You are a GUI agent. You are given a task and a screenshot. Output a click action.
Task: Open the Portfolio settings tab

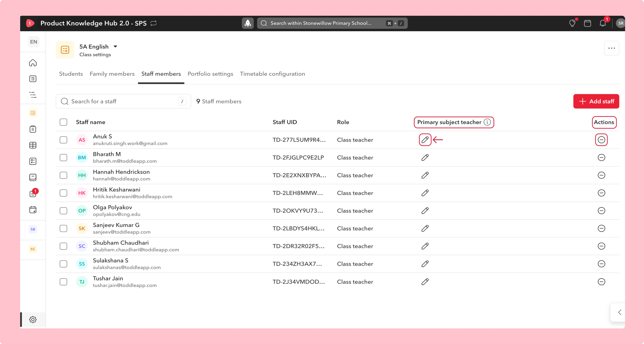click(210, 74)
